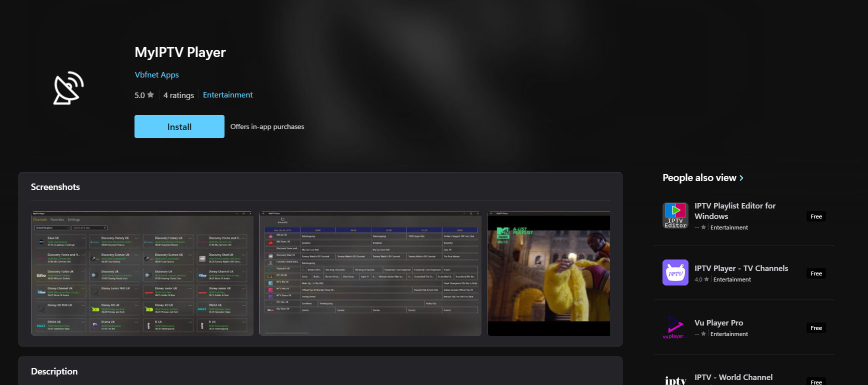Install the MyIPTV Player app
The width and height of the screenshot is (868, 385).
179,126
